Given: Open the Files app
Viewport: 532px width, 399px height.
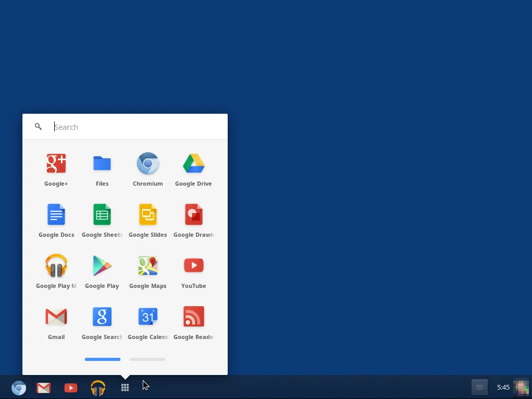Looking at the screenshot, I should coord(102,163).
